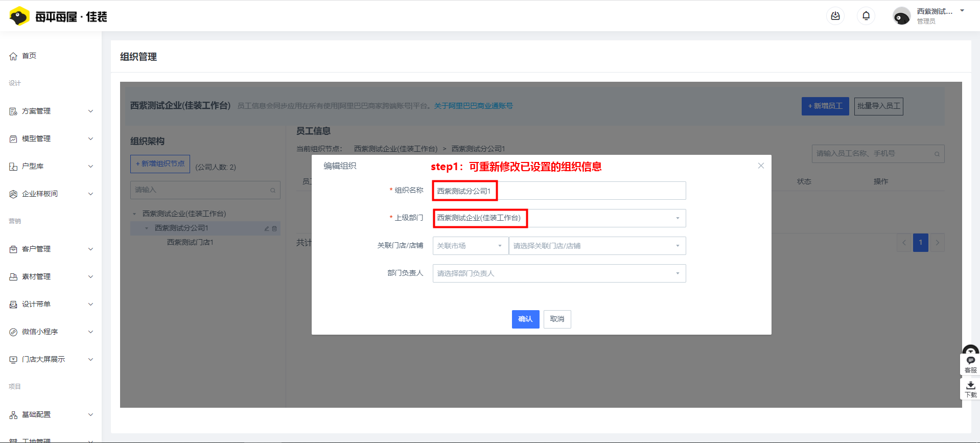This screenshot has height=443, width=980.
Task: Click the 下载 floating button
Action: pos(970,389)
